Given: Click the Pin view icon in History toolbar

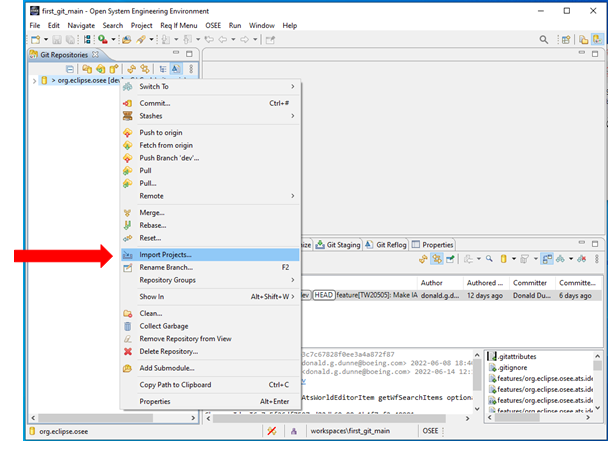Looking at the screenshot, I should tap(450, 259).
